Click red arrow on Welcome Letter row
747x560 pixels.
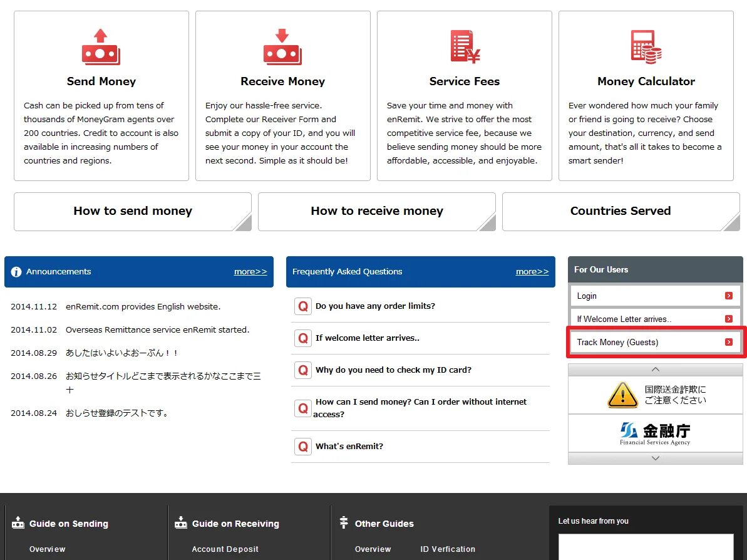pyautogui.click(x=728, y=318)
